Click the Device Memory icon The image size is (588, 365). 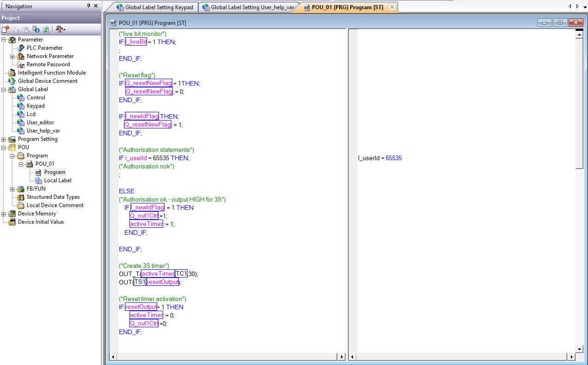[12, 214]
